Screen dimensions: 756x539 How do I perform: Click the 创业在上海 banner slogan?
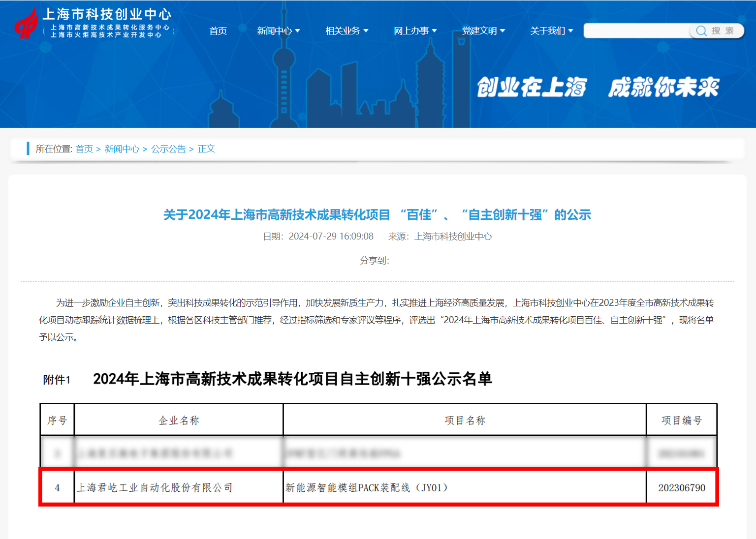(532, 88)
